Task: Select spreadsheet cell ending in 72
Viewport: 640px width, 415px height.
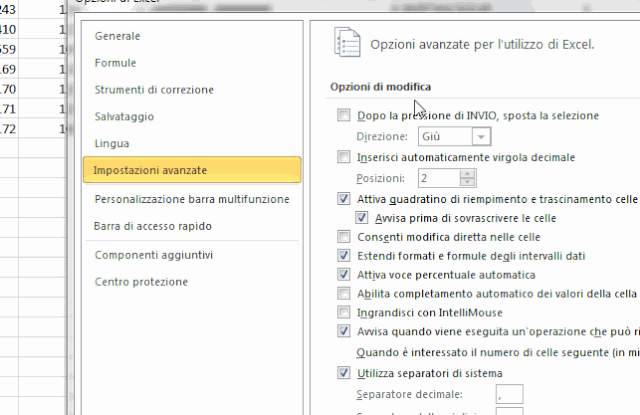Action: click(x=9, y=129)
